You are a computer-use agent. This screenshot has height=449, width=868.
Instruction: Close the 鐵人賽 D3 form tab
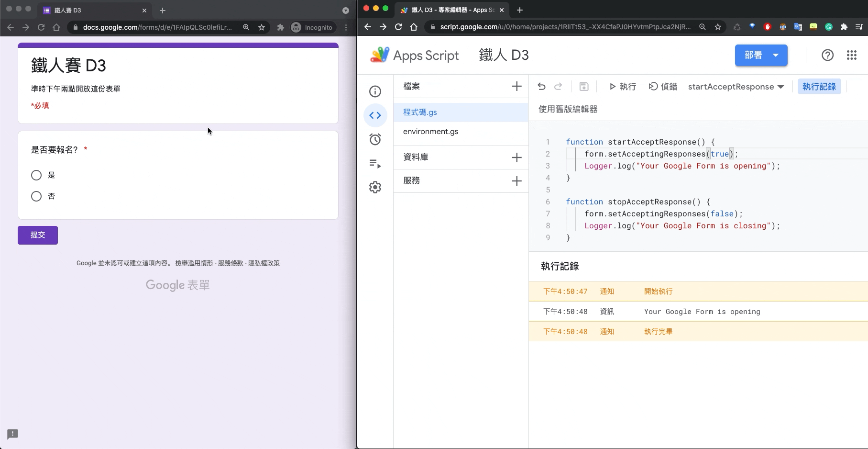coord(144,10)
